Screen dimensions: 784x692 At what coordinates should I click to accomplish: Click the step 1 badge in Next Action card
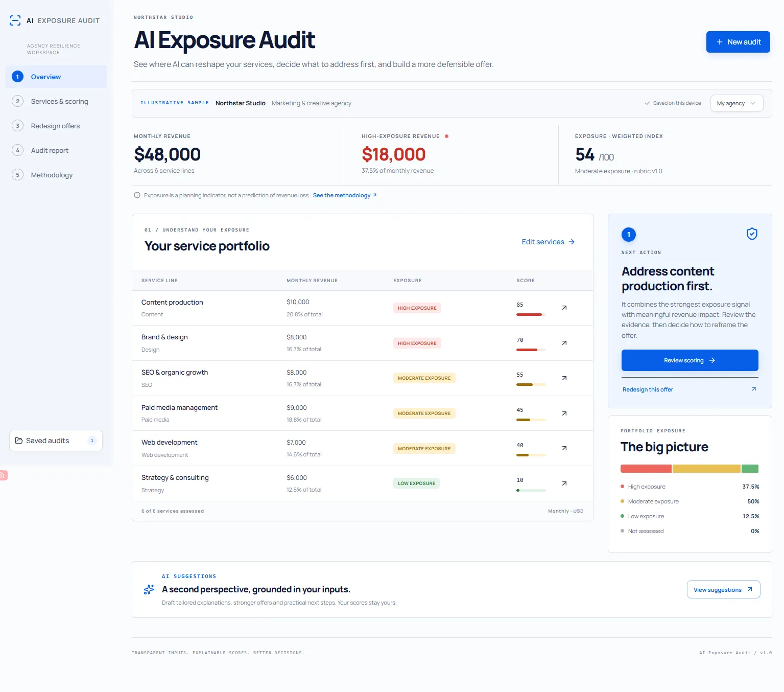[x=629, y=235]
